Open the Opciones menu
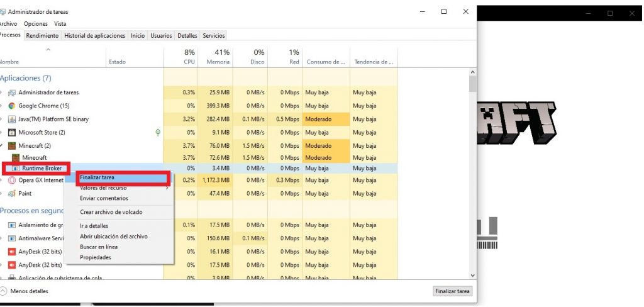Screen dimensions: 644x307 coord(36,24)
